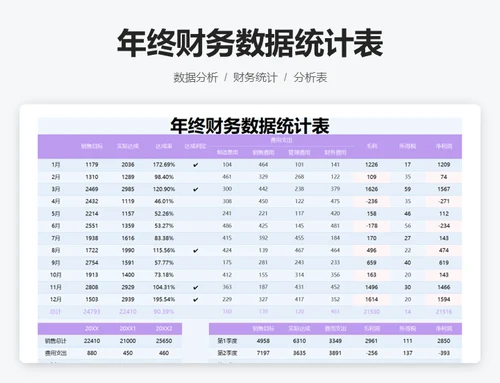Click the -236 gross profit cell

(371, 201)
